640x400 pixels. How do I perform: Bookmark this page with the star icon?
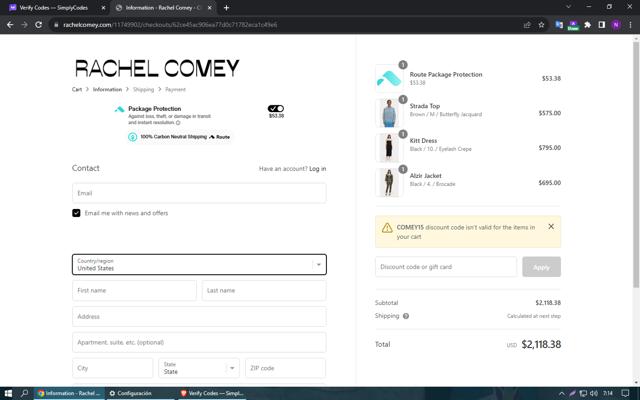click(541, 25)
